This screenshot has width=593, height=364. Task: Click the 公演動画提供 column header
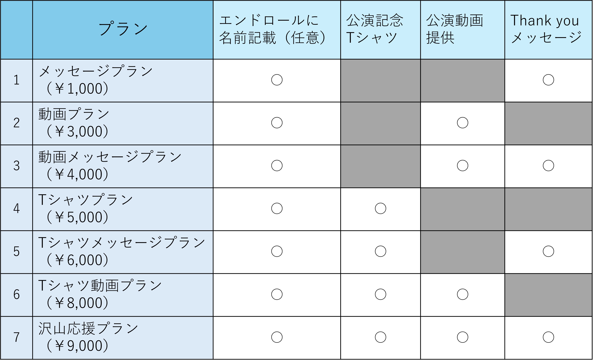[x=462, y=29]
